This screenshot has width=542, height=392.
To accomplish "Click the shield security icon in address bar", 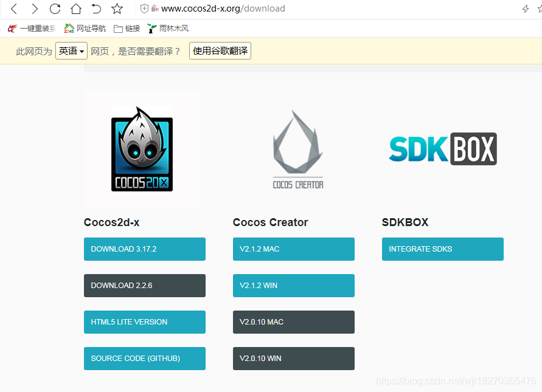I will (x=145, y=9).
